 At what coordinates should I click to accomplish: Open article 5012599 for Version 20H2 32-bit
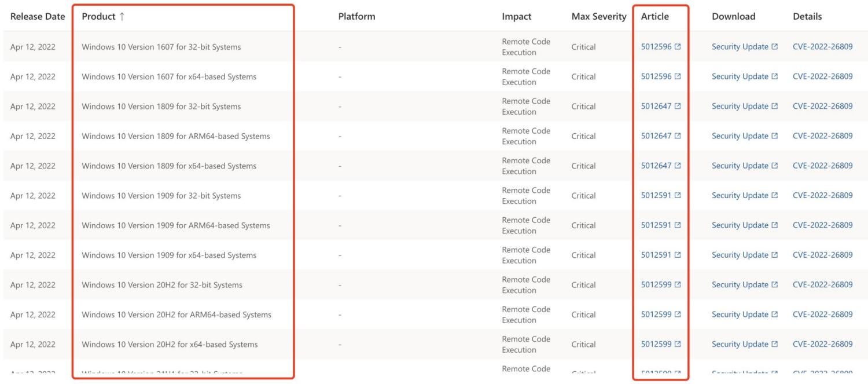[x=661, y=285]
